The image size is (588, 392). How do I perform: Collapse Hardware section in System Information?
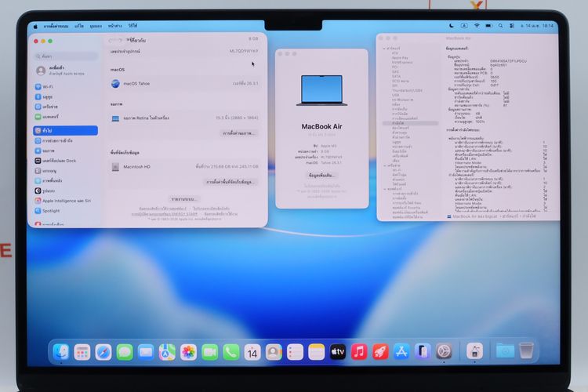pyautogui.click(x=384, y=49)
